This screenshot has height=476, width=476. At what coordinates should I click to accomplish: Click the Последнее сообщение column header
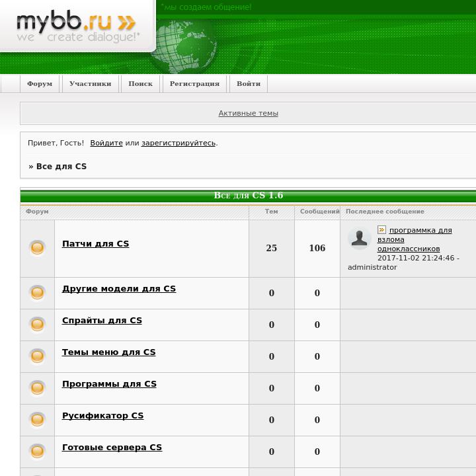pyautogui.click(x=385, y=212)
